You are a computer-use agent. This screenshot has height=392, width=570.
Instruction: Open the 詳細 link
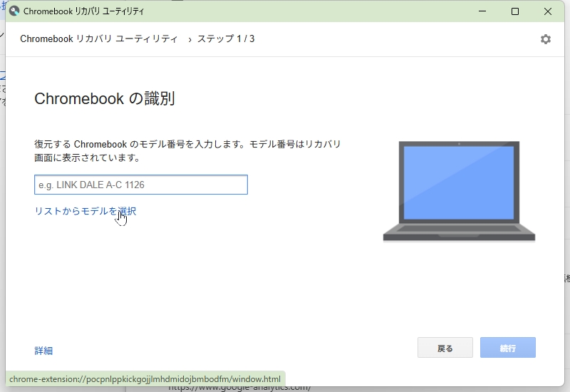(x=43, y=351)
